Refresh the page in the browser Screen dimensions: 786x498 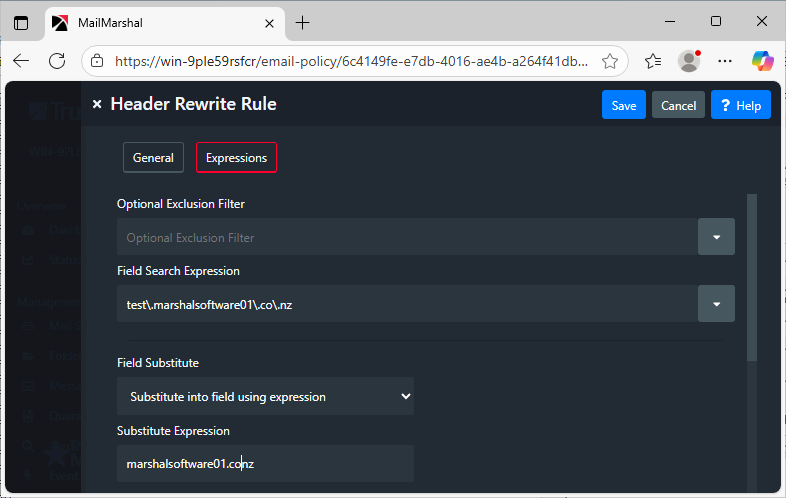point(57,61)
